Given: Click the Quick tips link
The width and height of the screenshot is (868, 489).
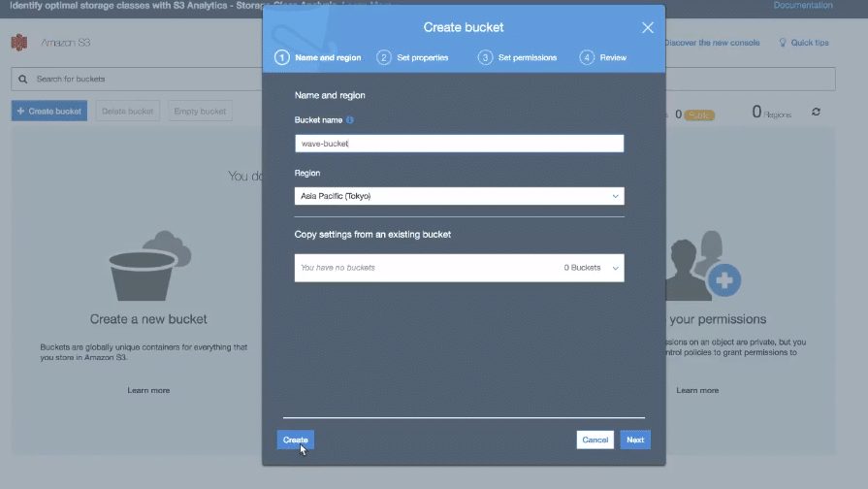Looking at the screenshot, I should [809, 43].
